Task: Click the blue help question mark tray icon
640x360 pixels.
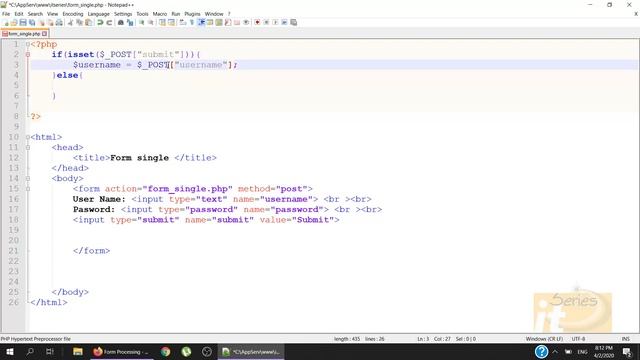Action: coord(541,351)
